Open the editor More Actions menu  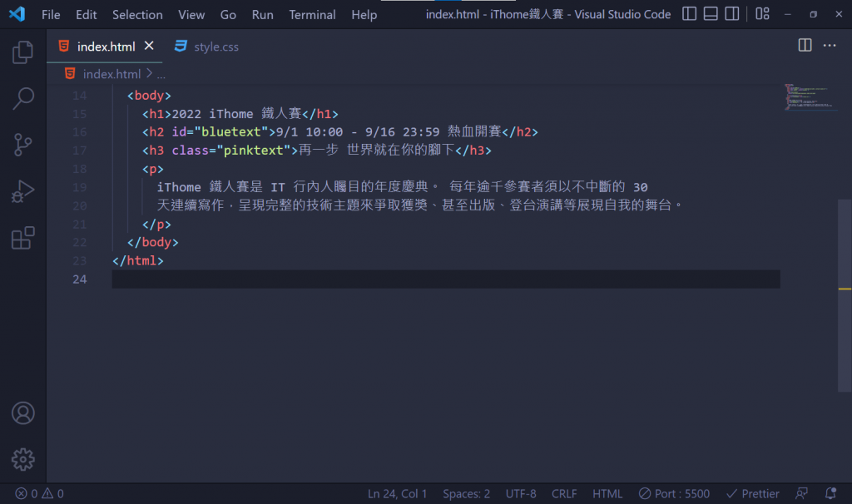(x=830, y=46)
